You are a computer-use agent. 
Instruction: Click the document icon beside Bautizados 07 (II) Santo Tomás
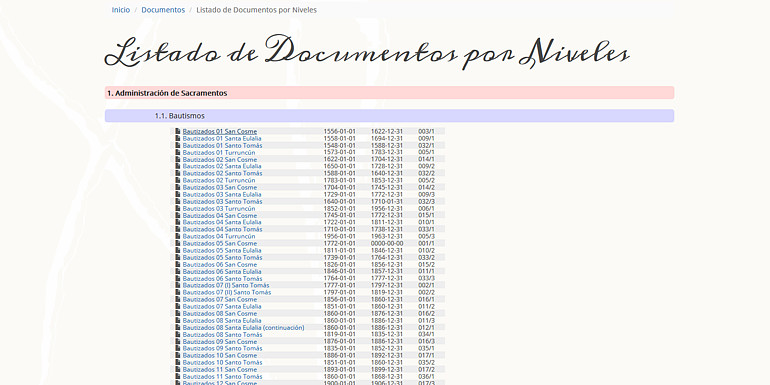click(x=178, y=292)
